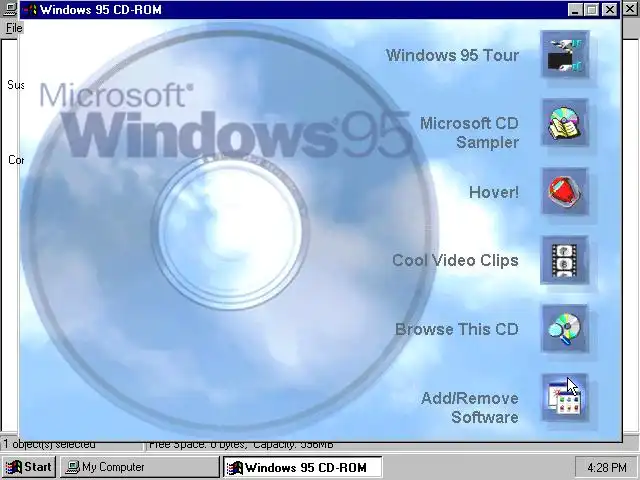The height and width of the screenshot is (480, 640).
Task: Click the Windows 95 CD-ROM taskbar button
Action: point(302,467)
